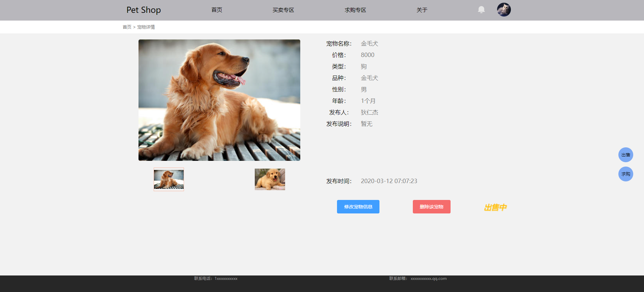Click the round floating 出售 button

pyautogui.click(x=625, y=155)
